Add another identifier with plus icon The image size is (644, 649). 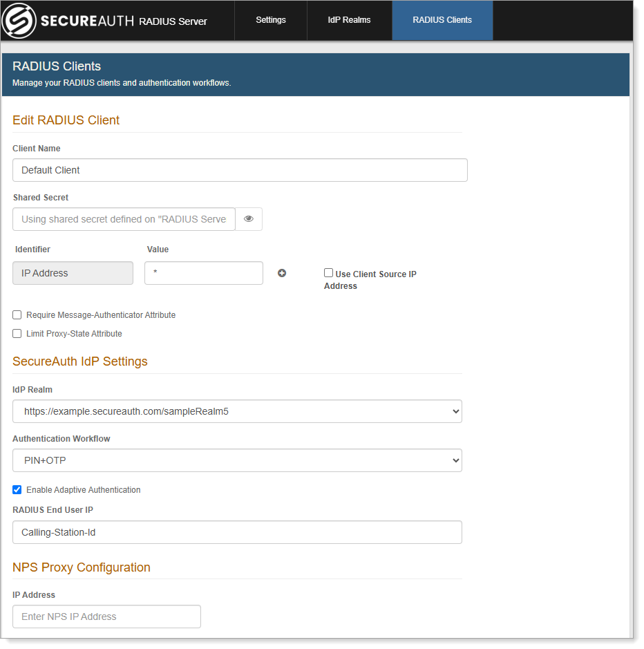click(x=282, y=273)
